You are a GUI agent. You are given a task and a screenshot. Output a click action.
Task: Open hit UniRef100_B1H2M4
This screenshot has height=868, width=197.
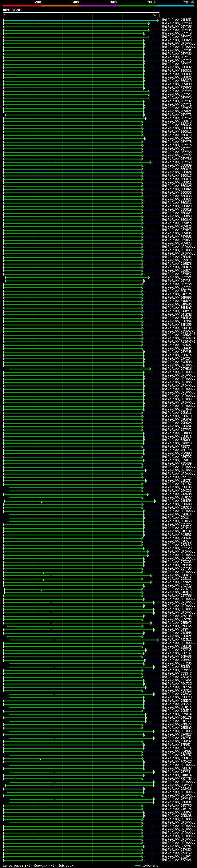[177, 481]
